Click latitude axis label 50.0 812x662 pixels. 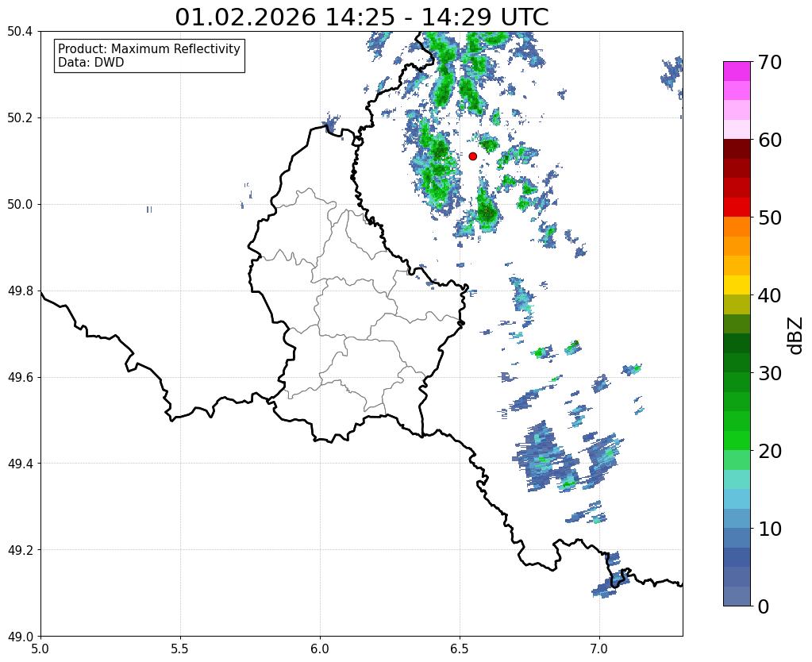pyautogui.click(x=20, y=205)
